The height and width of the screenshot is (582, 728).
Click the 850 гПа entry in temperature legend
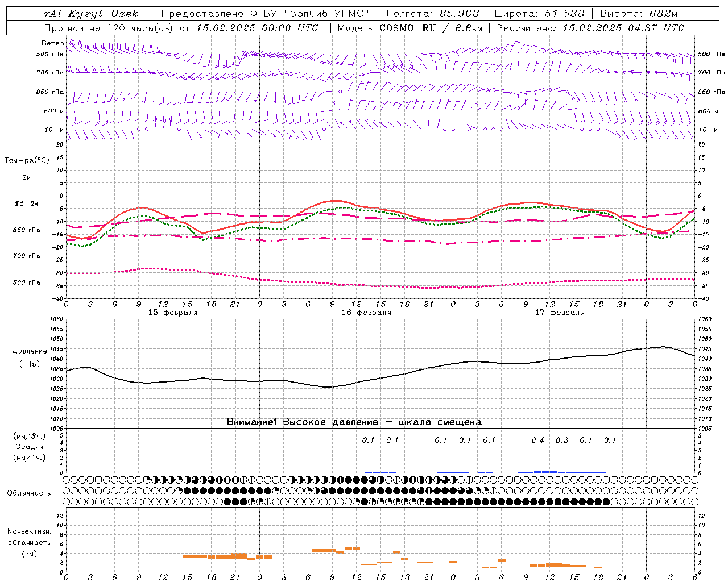click(26, 230)
